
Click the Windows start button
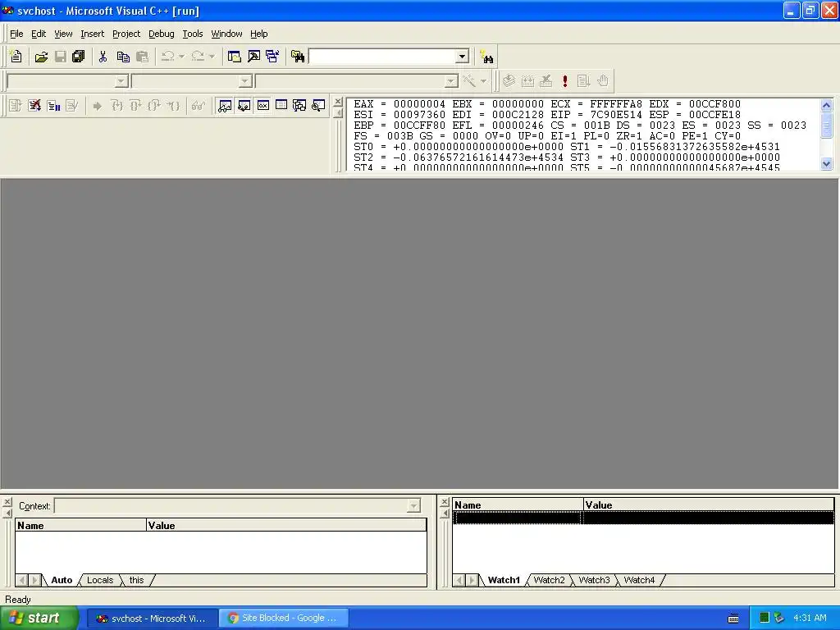(38, 619)
